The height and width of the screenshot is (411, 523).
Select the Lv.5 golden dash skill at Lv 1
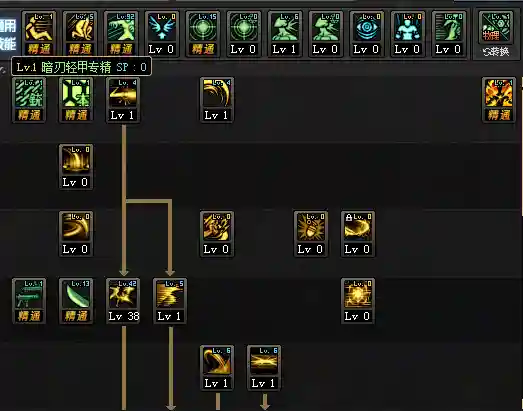click(170, 294)
